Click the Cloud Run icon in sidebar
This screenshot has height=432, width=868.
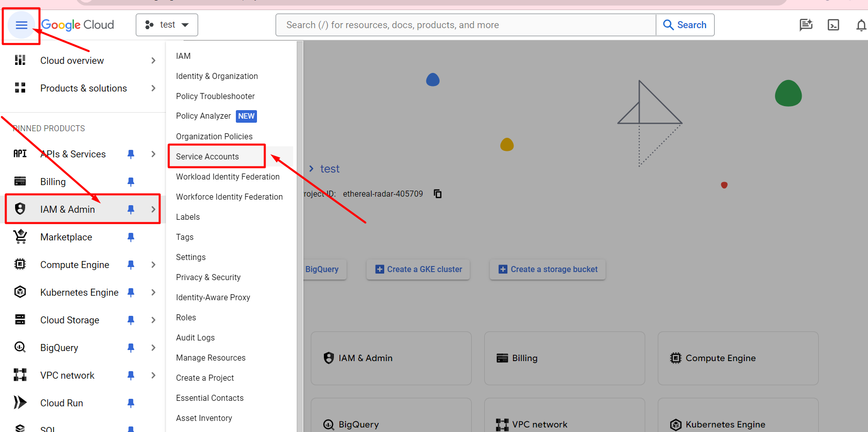[20, 403]
